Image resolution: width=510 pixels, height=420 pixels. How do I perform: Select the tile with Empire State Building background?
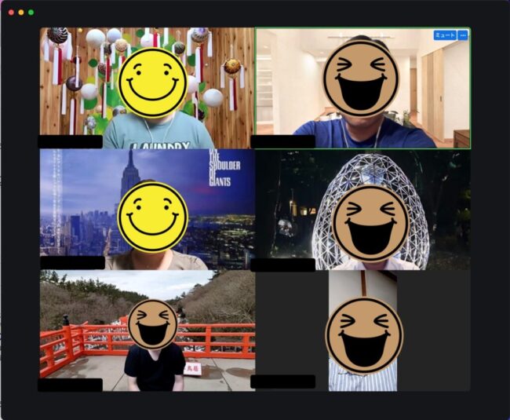coord(148,209)
